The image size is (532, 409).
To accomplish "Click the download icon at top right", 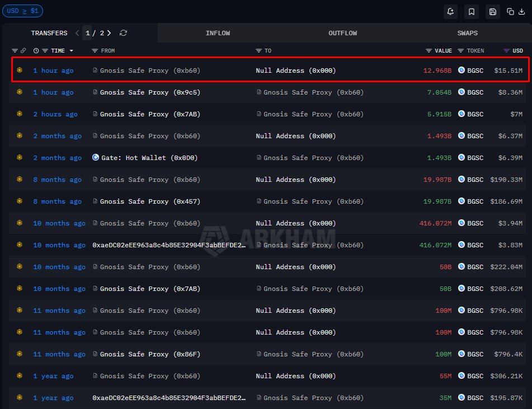I will pos(521,11).
